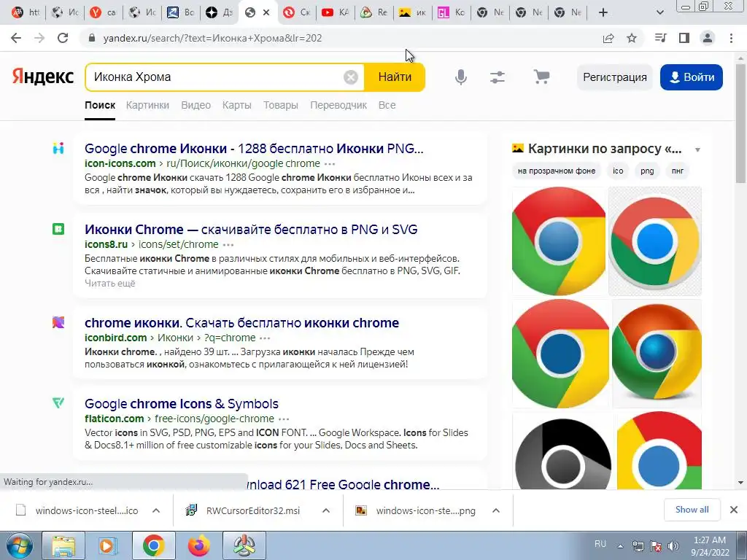Open the shopping cart icon
Viewport: 747px width, 560px height.
point(541,77)
